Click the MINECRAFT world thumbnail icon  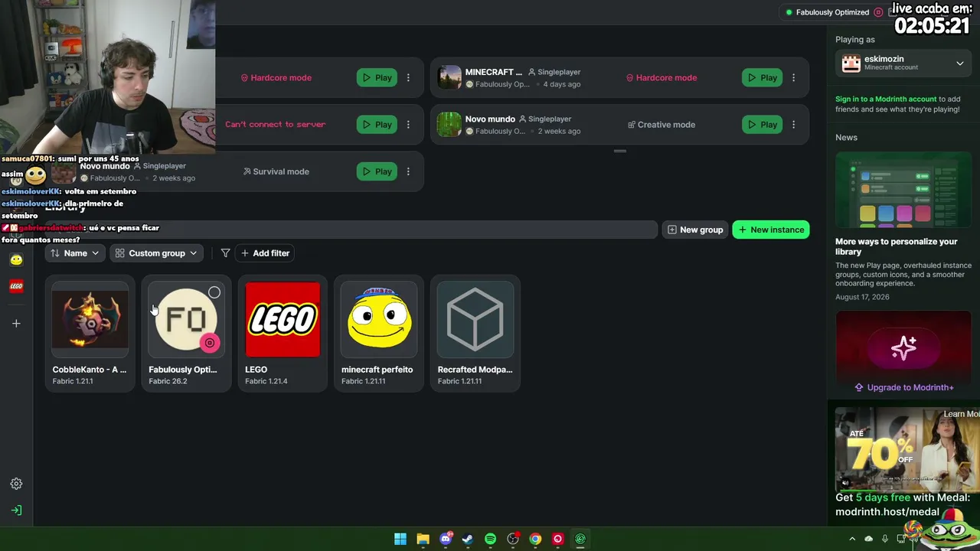coord(449,77)
